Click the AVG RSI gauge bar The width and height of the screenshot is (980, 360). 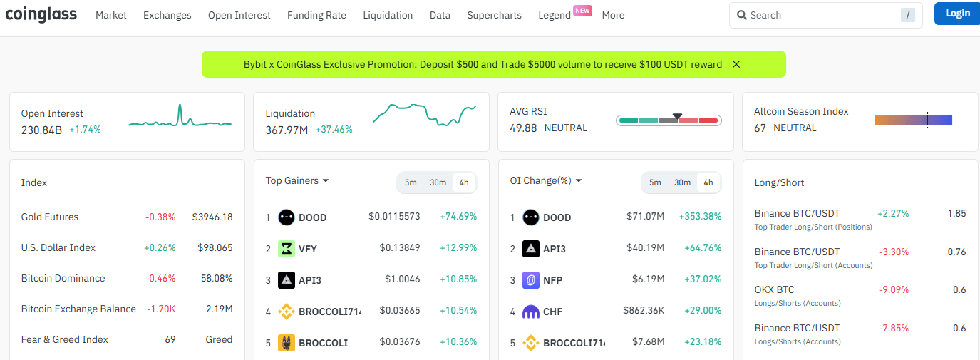(x=669, y=120)
